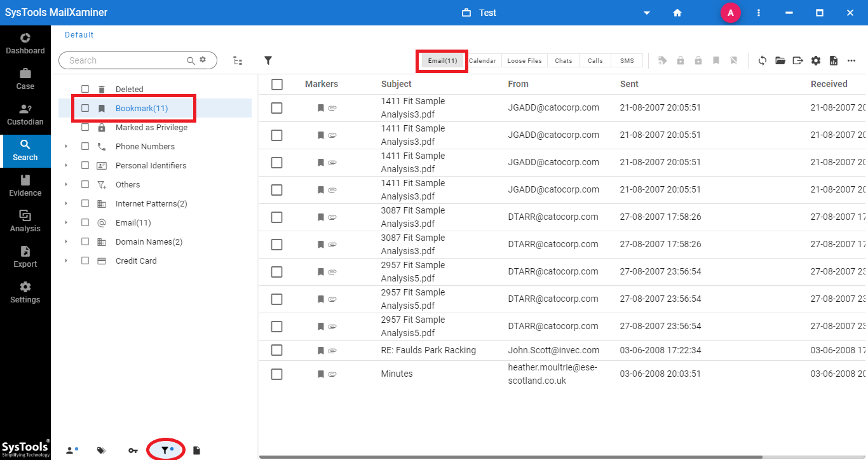The image size is (868, 460).
Task: Open the horizontal three-dot overflow in the toolbar
Action: (851, 60)
